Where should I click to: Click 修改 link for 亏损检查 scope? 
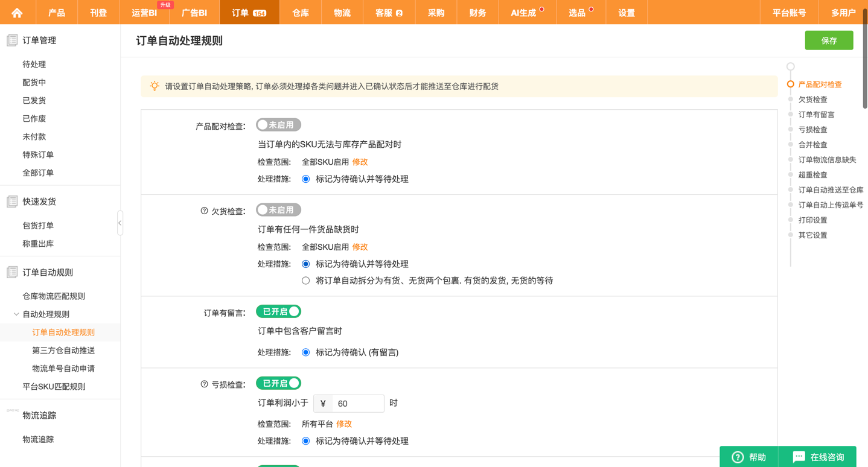tap(344, 424)
